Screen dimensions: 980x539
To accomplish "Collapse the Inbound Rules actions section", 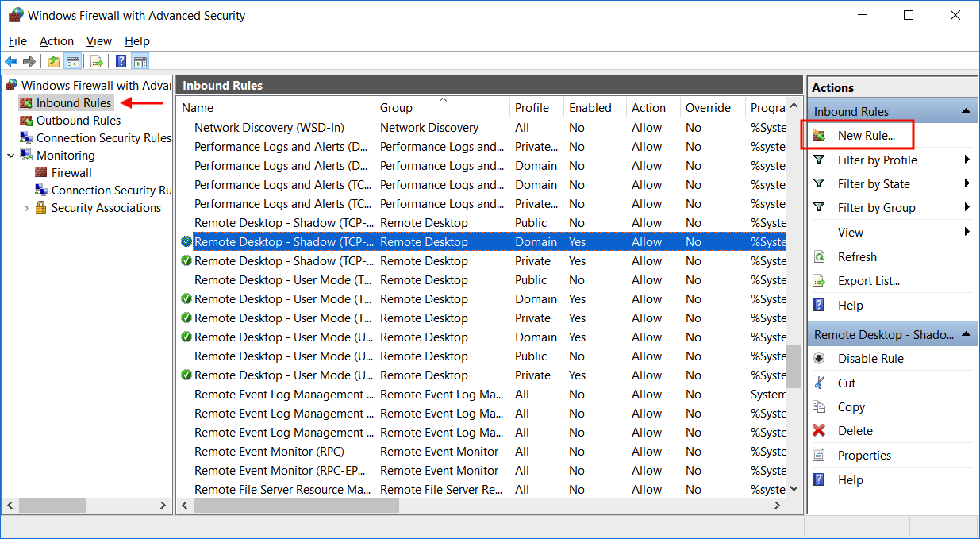I will point(966,112).
